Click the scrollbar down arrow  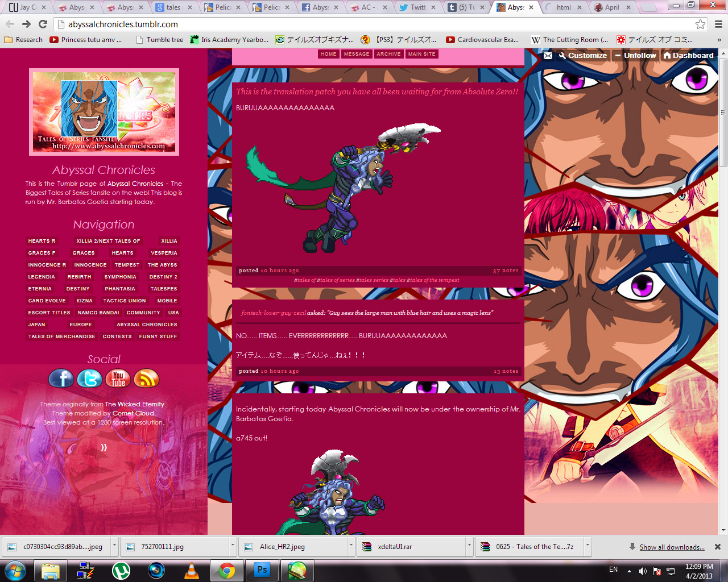723,530
